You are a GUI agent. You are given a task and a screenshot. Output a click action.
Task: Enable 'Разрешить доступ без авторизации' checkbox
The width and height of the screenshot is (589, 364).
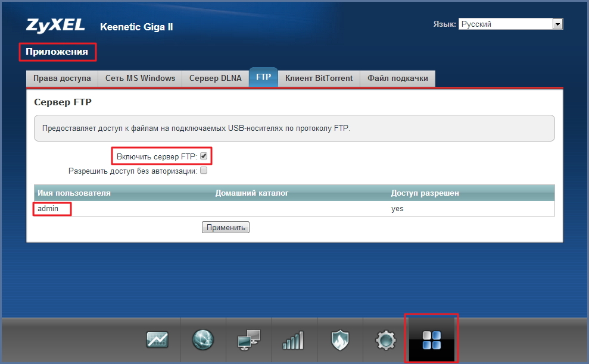point(204,171)
